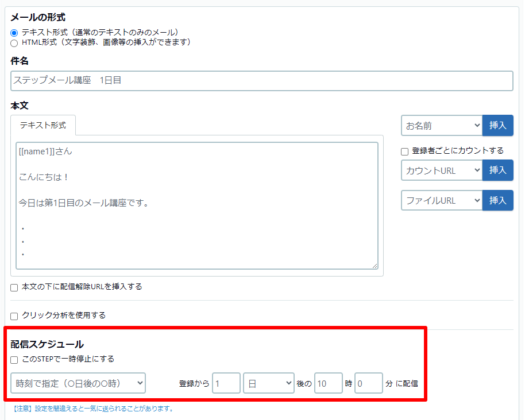
Task: Click 挿入 button next to ファイルURL
Action: click(497, 200)
